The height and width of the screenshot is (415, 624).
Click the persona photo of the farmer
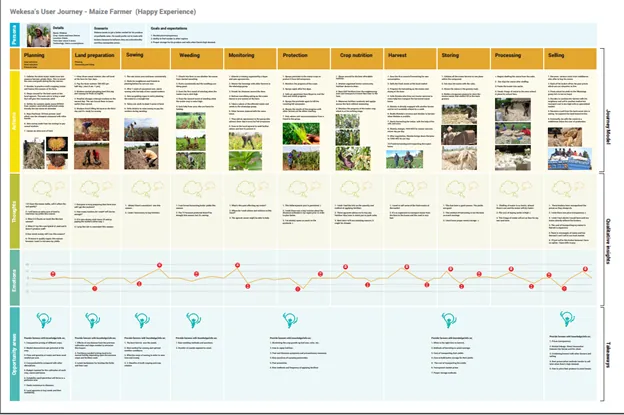(39, 35)
